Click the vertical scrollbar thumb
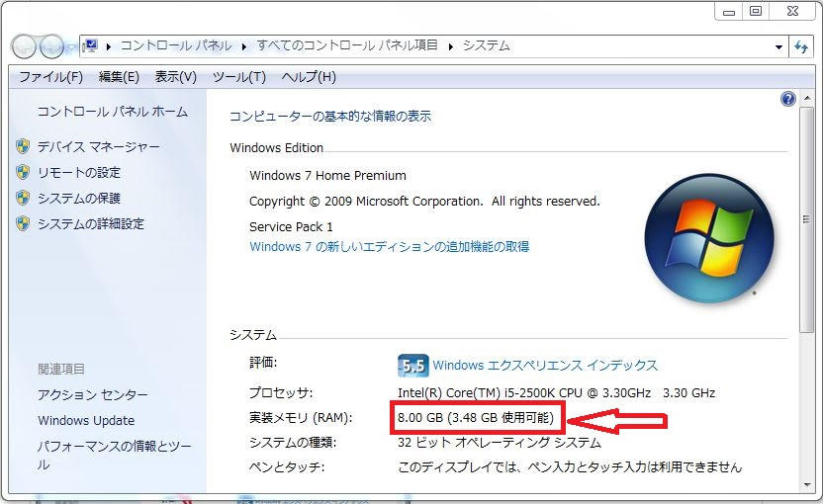Viewport: 823px width, 504px height. pos(806,219)
